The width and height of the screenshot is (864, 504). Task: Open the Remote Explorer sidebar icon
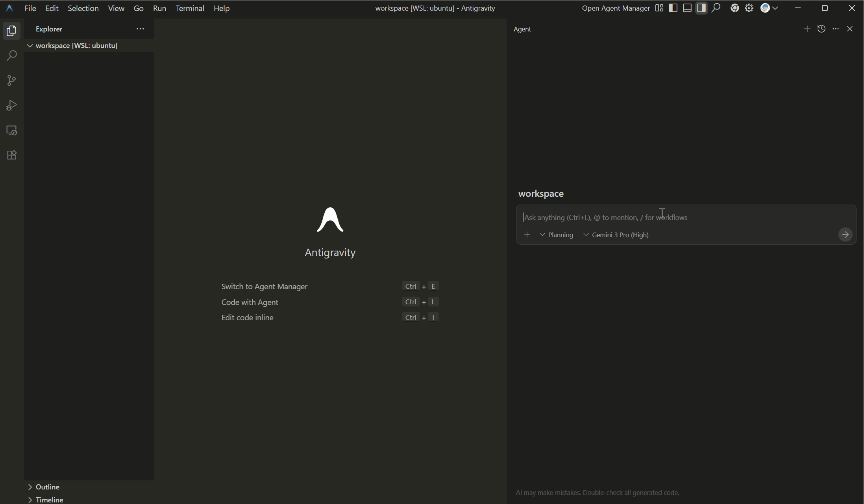(x=11, y=130)
